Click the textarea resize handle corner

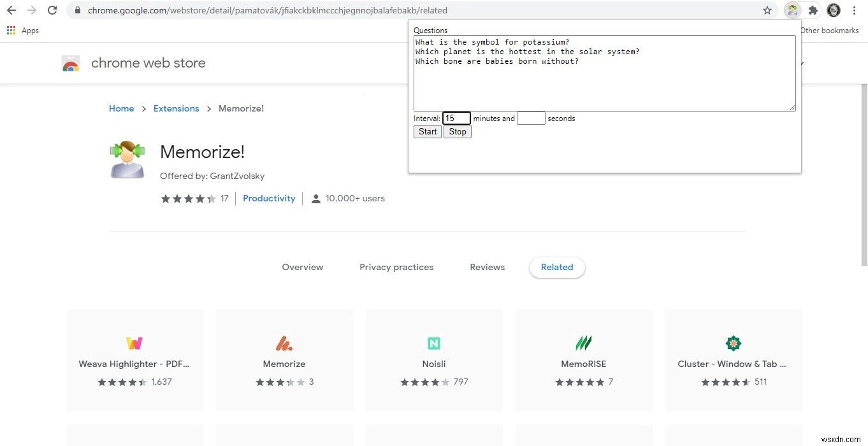click(792, 108)
